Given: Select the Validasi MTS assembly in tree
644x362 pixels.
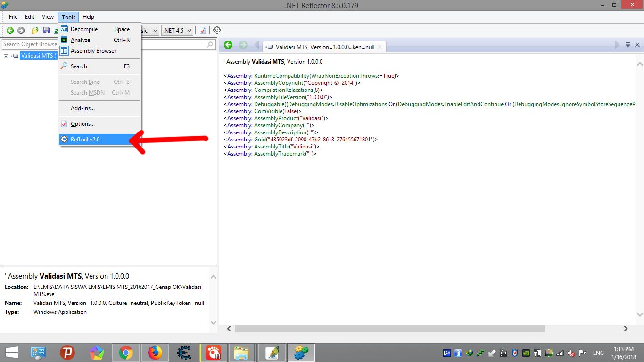Looking at the screenshot, I should tap(39, 56).
